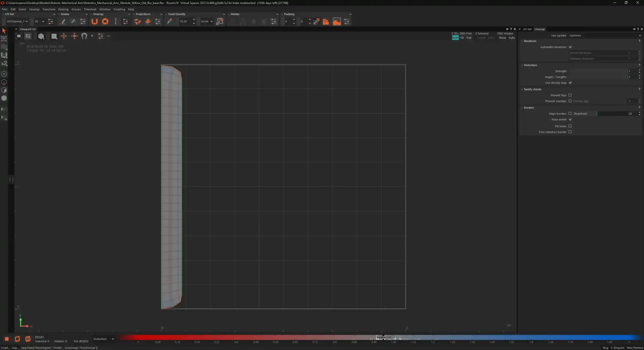Screen dimensions: 644x350
Task: Click the orange Unfold (U) icon
Action: (x=95, y=21)
